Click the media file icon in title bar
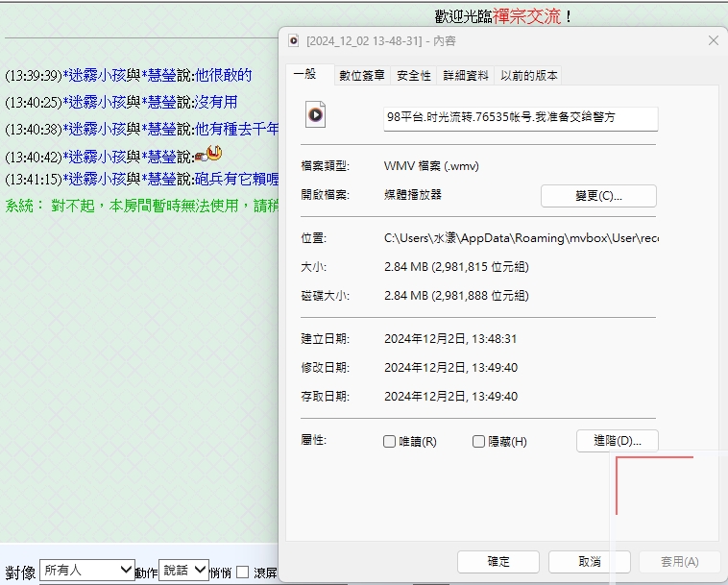 [x=294, y=41]
